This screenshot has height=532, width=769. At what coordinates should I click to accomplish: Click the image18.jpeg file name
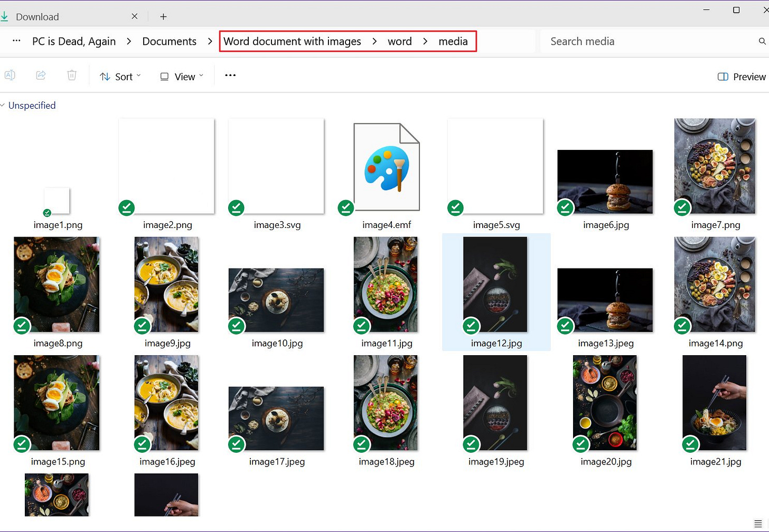pyautogui.click(x=387, y=462)
